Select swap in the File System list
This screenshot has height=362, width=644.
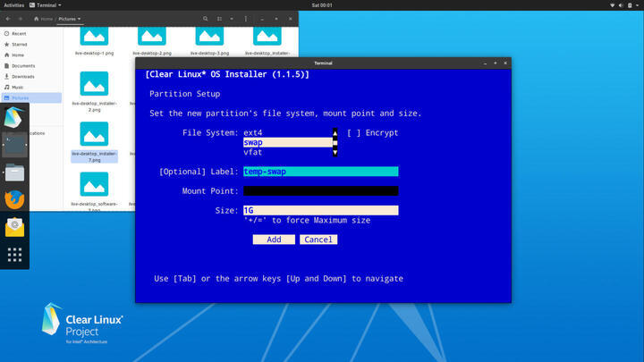287,142
